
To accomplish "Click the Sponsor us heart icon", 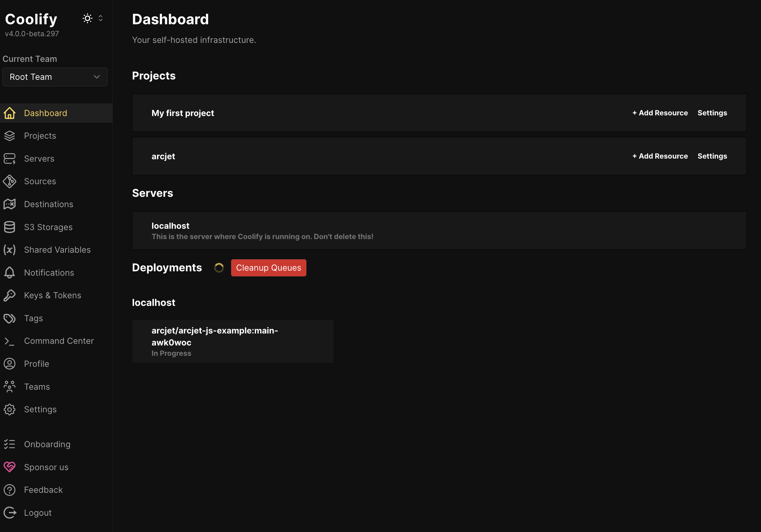I will (x=10, y=467).
